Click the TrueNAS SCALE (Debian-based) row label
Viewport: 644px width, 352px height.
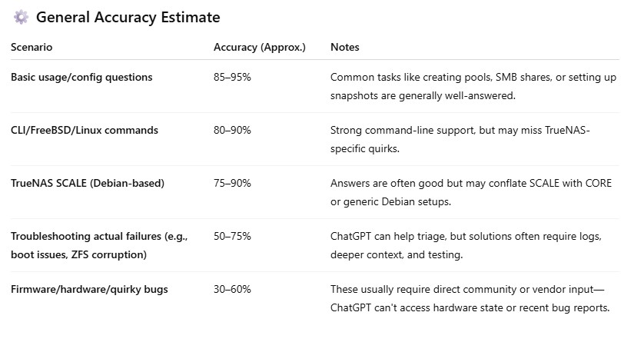[88, 183]
